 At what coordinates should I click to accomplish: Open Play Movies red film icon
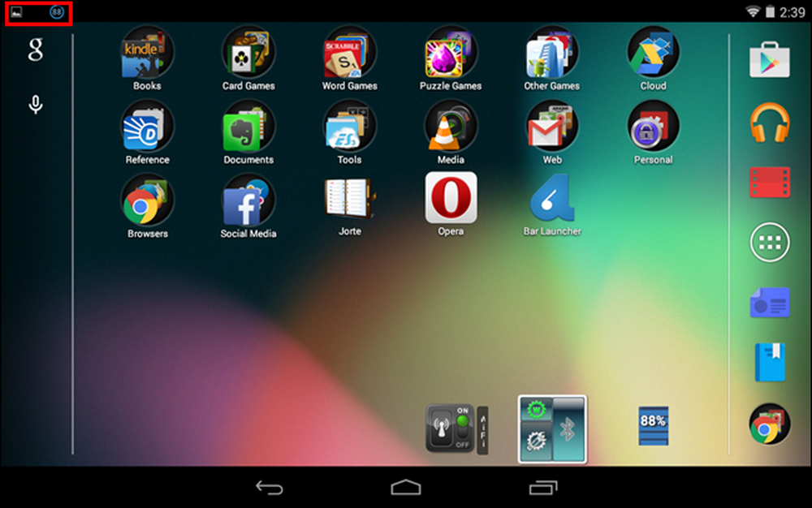click(770, 182)
